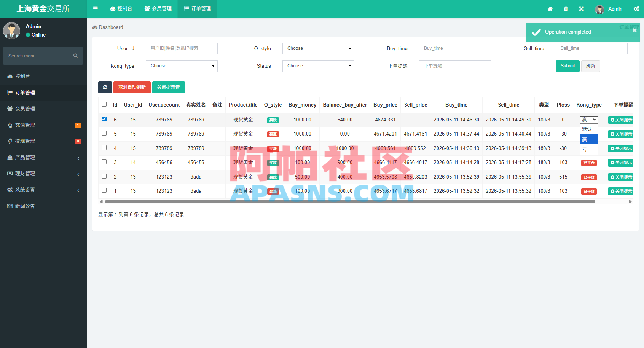The image size is (644, 348).
Task: Click the red 取消自动刷新 button
Action: [132, 87]
